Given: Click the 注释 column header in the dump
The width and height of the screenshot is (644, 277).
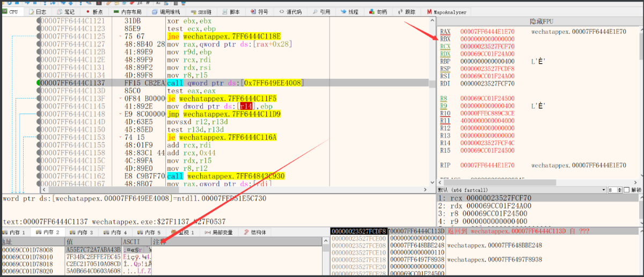Looking at the screenshot, I should pyautogui.click(x=237, y=242).
